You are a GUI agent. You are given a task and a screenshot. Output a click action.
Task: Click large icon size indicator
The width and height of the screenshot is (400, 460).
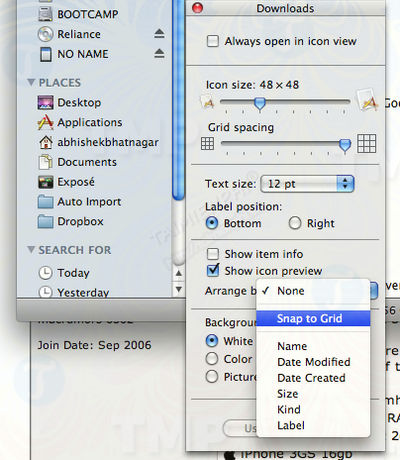pos(367,100)
